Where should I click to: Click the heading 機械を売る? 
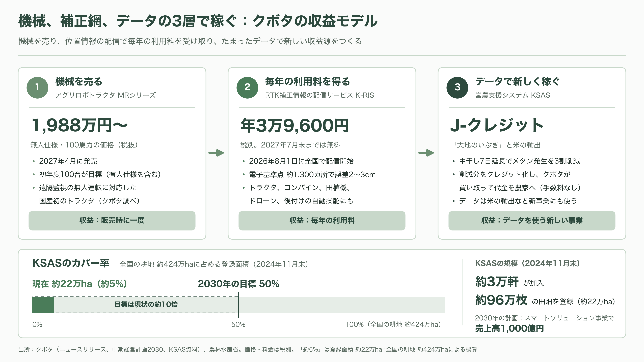pos(79,81)
